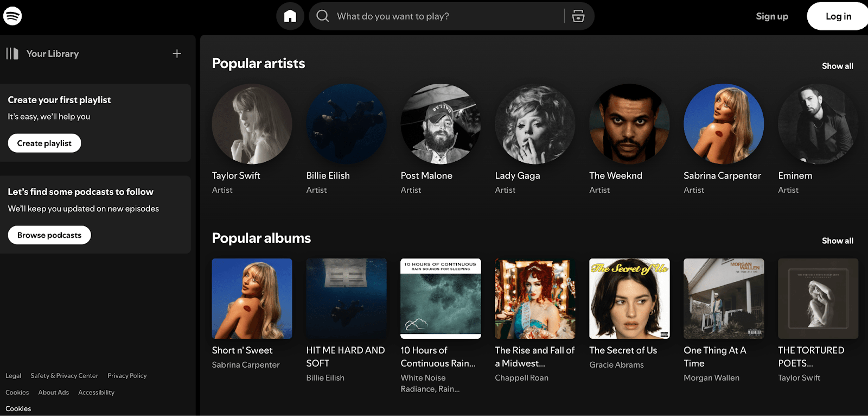This screenshot has width=868, height=416.
Task: Open Gracie Abrams artist link
Action: (x=616, y=365)
